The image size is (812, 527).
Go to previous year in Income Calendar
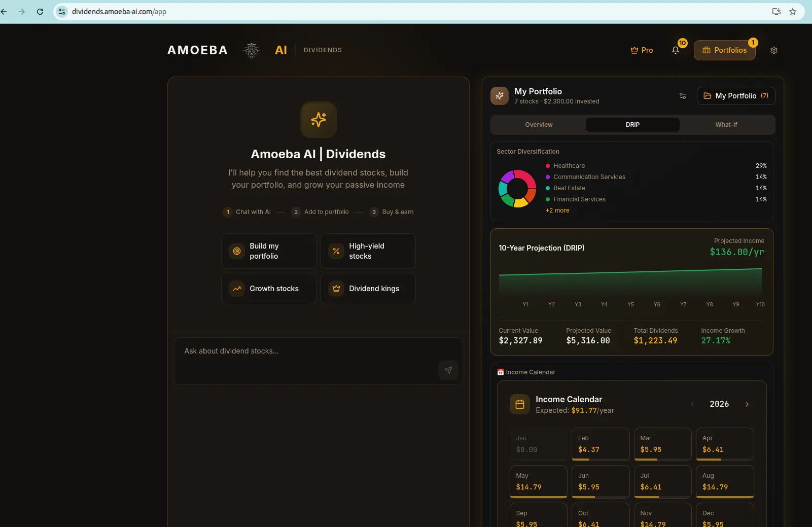click(x=692, y=404)
